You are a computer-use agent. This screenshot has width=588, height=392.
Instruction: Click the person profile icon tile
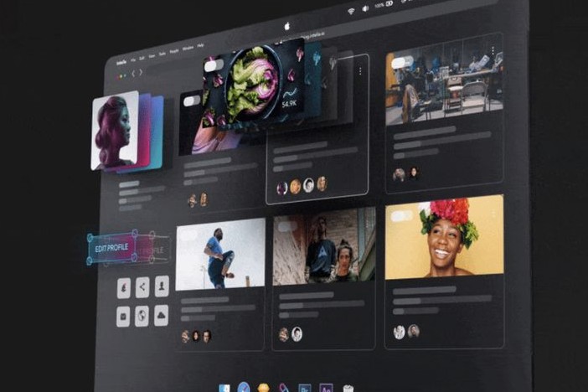[x=162, y=286]
